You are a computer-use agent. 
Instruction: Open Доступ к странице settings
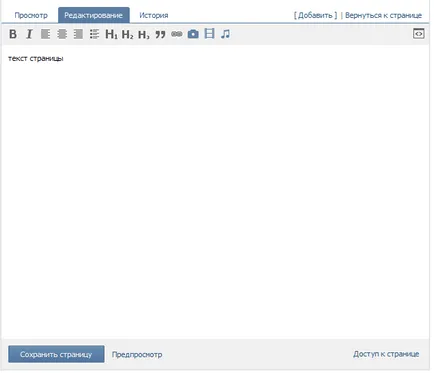click(386, 354)
